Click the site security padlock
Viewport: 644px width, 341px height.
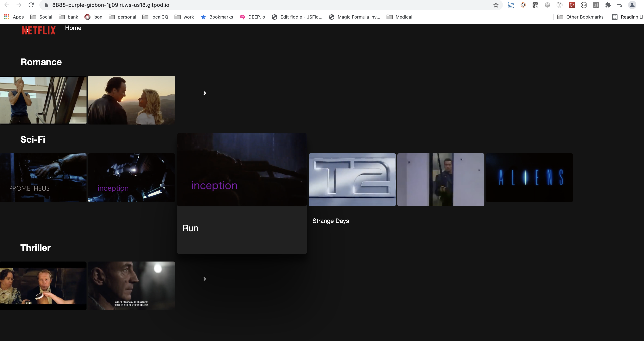[x=46, y=5]
